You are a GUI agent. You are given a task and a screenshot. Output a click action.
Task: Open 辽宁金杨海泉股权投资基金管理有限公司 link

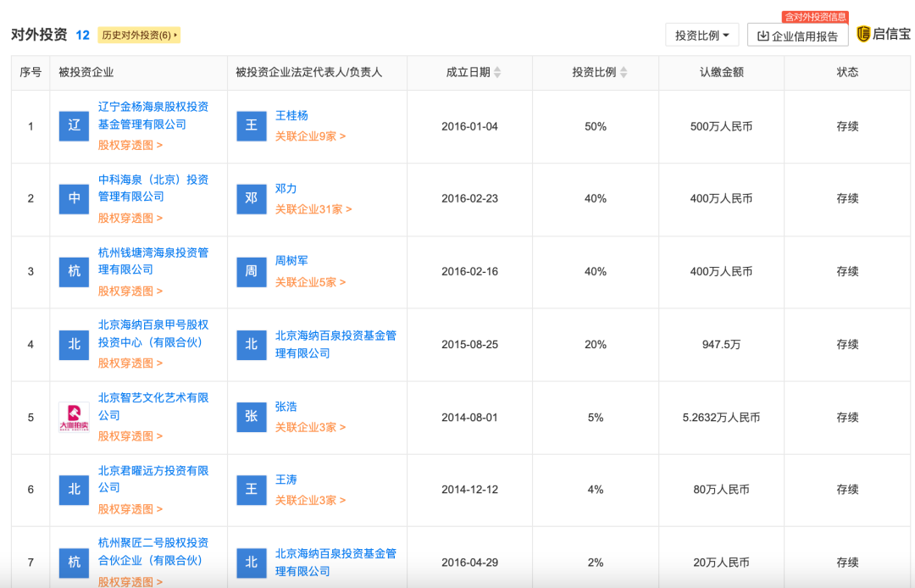point(152,115)
